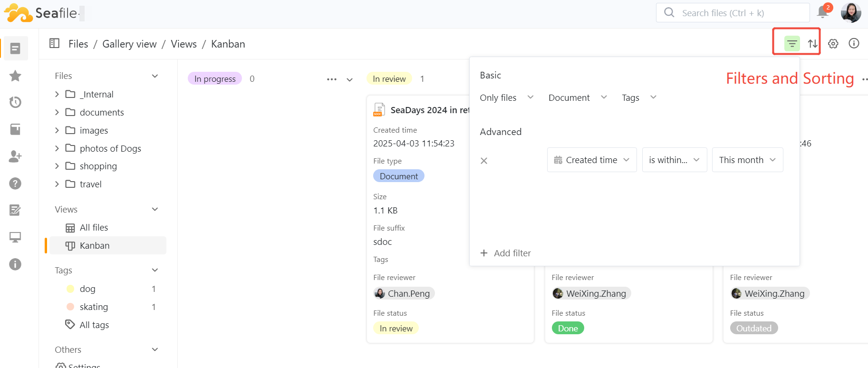The height and width of the screenshot is (368, 868).
Task: Collapse the Views section
Action: (154, 209)
